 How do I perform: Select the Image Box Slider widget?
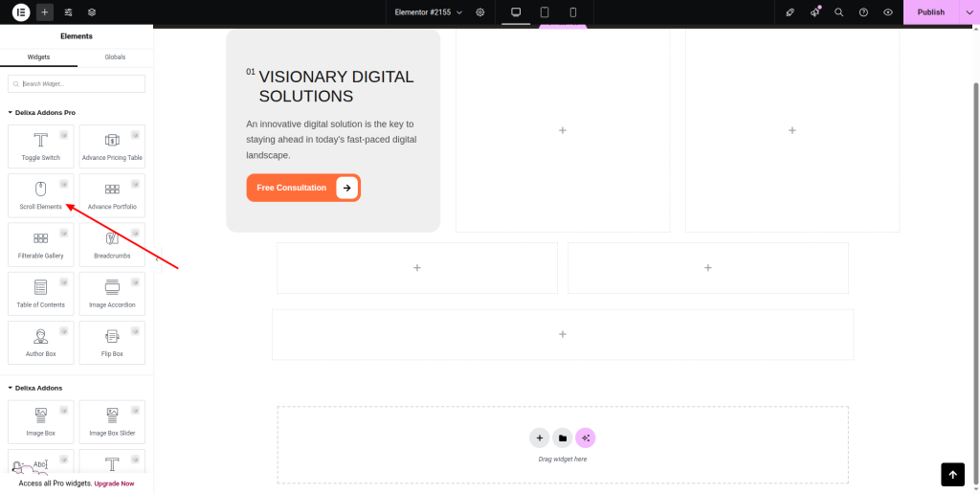tap(112, 422)
